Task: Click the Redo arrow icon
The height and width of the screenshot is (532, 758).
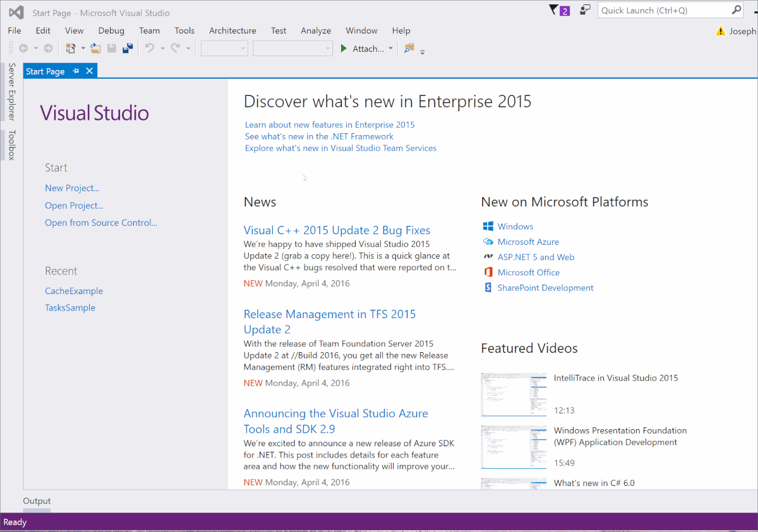Action: pos(176,49)
